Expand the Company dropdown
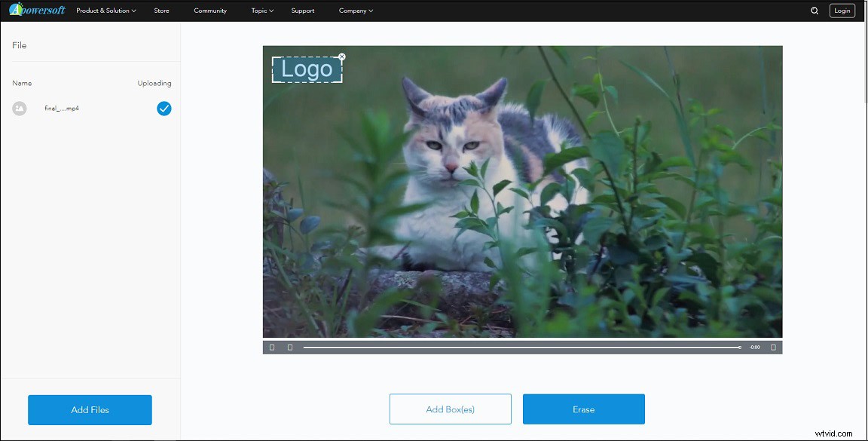This screenshot has width=868, height=441. pos(355,10)
